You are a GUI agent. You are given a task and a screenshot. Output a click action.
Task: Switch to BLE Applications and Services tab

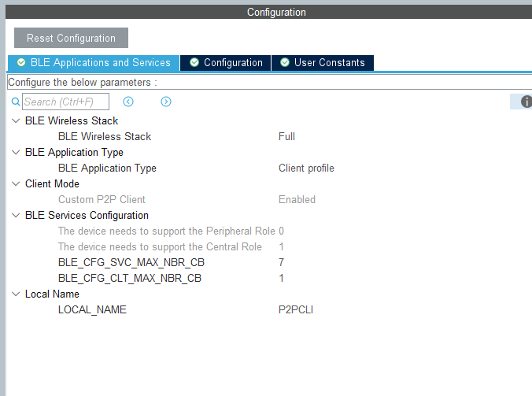pyautogui.click(x=94, y=63)
